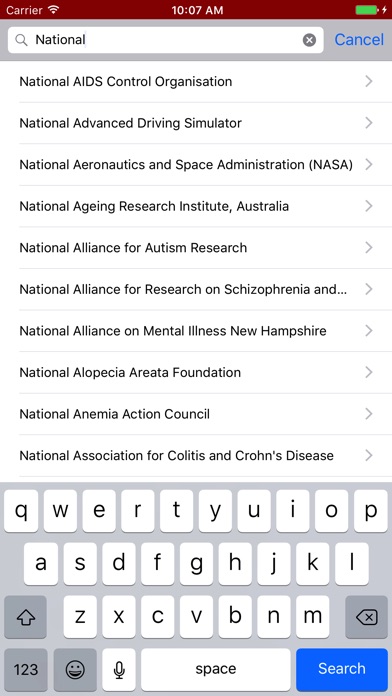Image resolution: width=392 pixels, height=696 pixels.
Task: Tap the search magnifier icon
Action: click(x=21, y=40)
